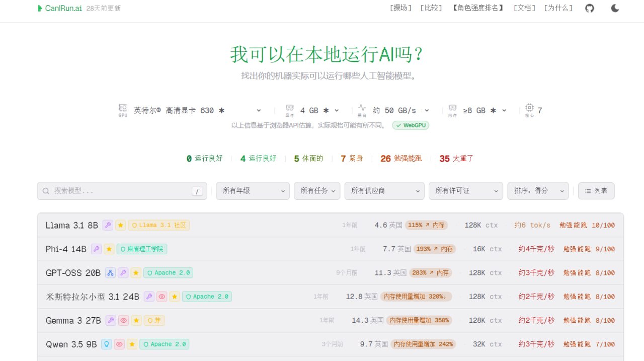644x361 pixels.
Task: Click the 约6 tok/s speed value
Action: (x=532, y=226)
